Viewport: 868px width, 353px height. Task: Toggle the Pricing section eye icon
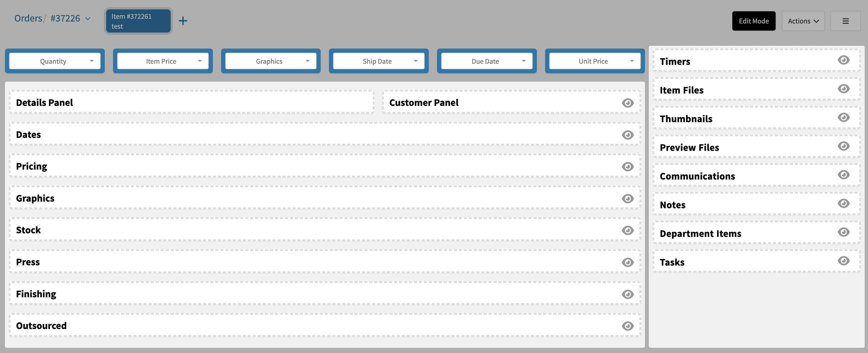point(627,167)
